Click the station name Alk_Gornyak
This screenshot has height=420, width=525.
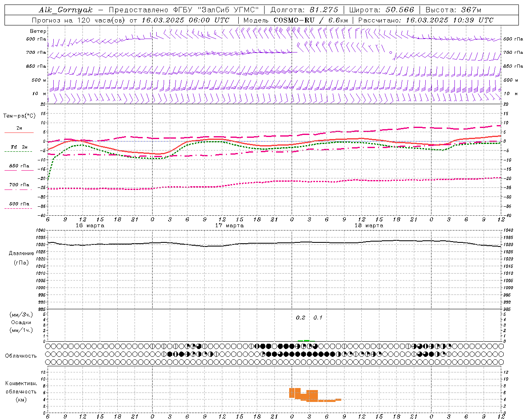pyautogui.click(x=66, y=10)
